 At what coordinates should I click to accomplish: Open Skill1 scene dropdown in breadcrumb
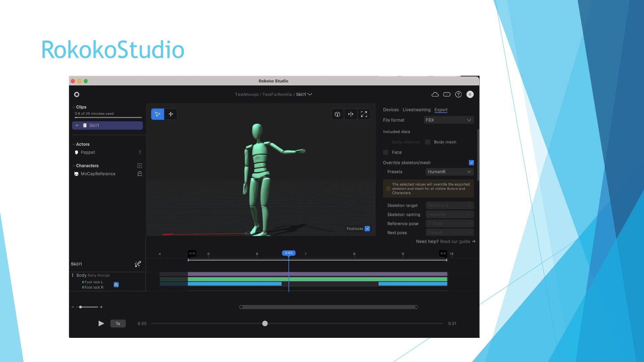click(x=304, y=95)
